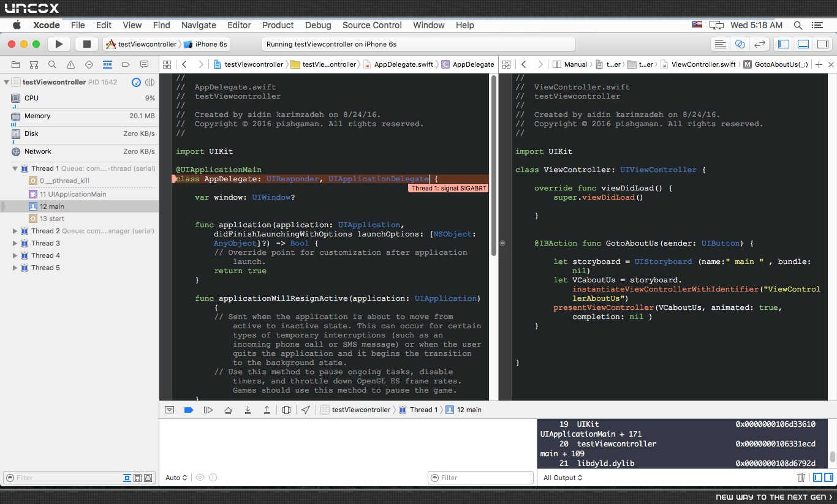Screen dimensions: 837x504
Task: Open the Auto variables scope dropdown
Action: coord(176,478)
